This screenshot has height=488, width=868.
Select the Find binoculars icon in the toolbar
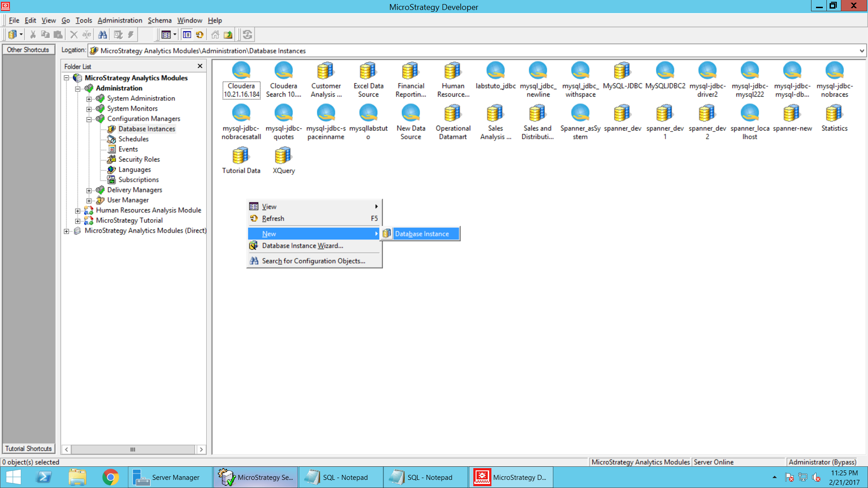point(103,34)
